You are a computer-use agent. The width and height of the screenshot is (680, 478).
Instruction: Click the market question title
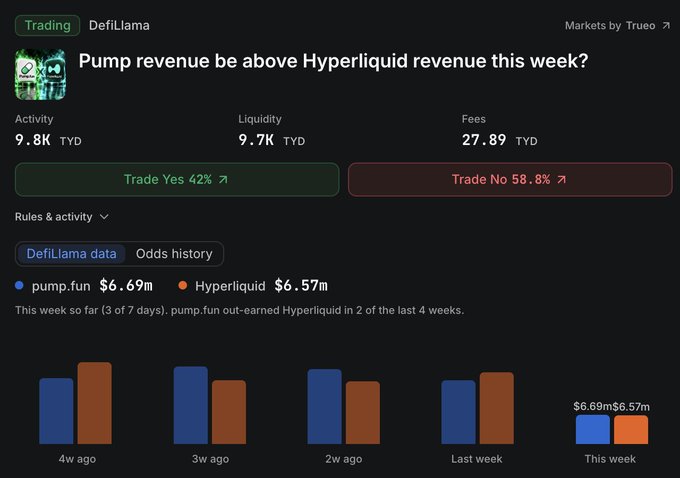pos(333,61)
